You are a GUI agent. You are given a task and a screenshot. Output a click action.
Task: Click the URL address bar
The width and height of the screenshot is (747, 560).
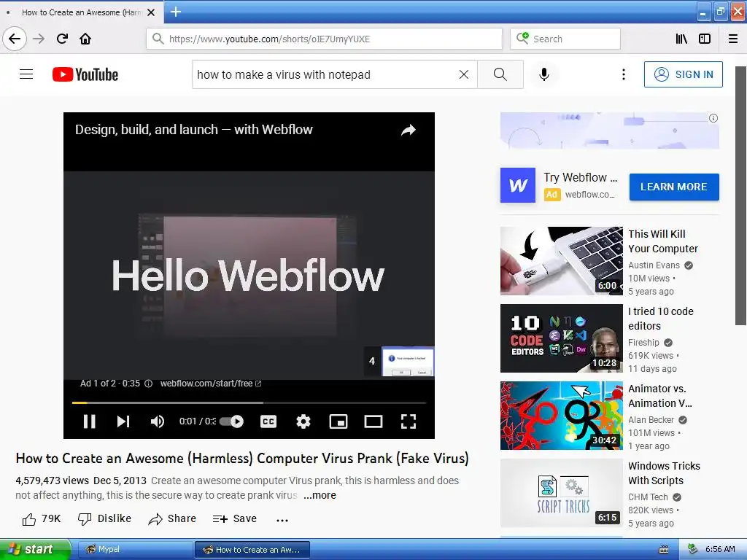coord(324,39)
